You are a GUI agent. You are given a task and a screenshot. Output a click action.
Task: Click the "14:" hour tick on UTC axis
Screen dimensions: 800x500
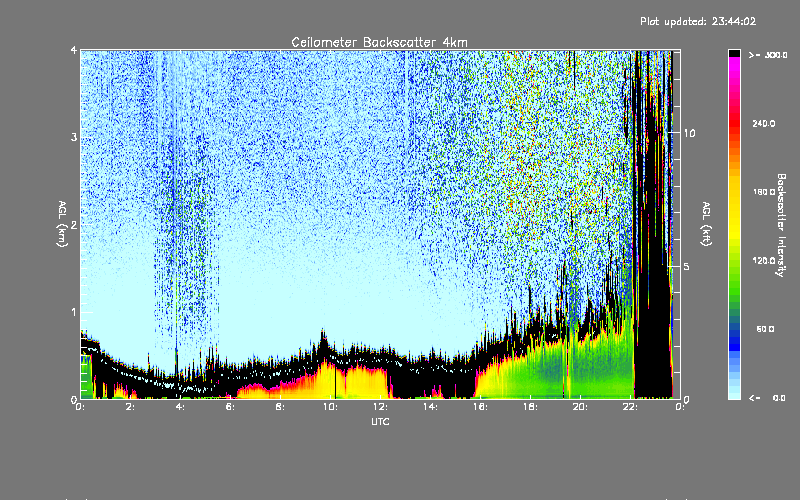pos(430,407)
